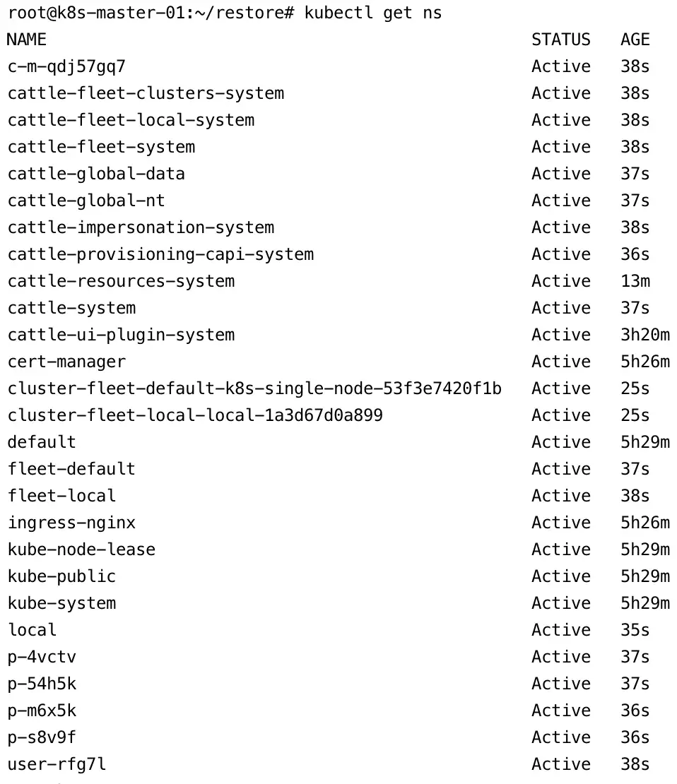Click cluster-fleet-default-k8s-single-node namespace entry
The image size is (677, 784).
click(254, 388)
